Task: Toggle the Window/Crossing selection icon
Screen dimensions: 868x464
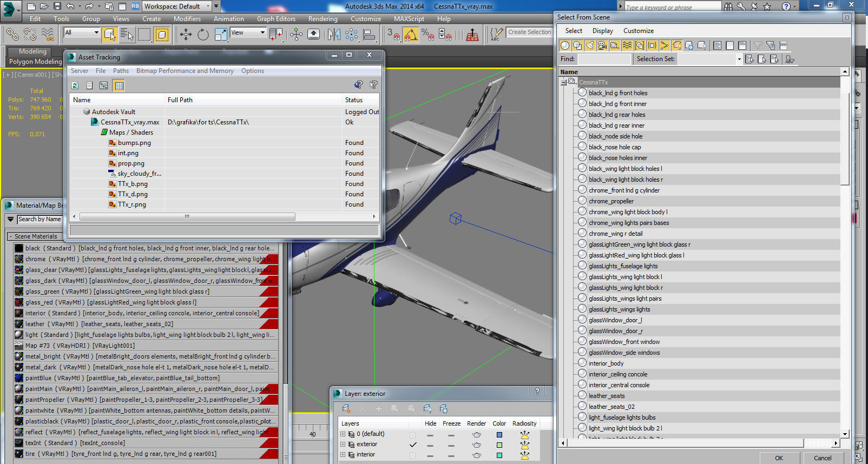Action: coord(162,35)
